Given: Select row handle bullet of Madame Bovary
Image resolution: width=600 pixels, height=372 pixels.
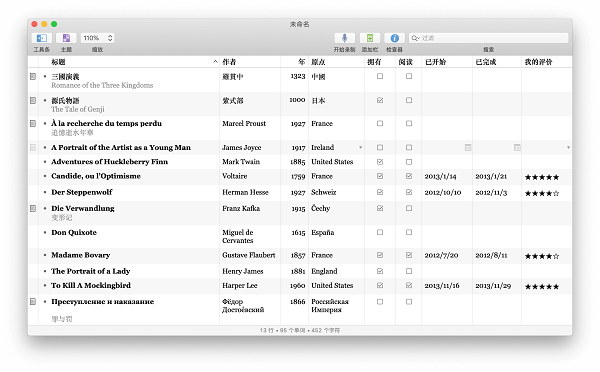Looking at the screenshot, I should [x=45, y=255].
